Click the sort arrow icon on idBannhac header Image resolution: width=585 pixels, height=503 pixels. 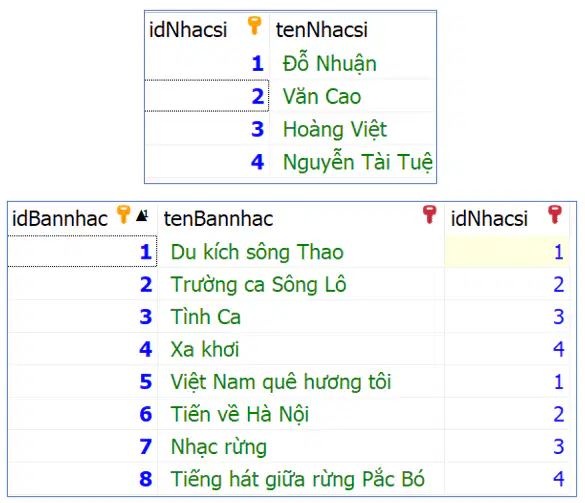tap(142, 215)
